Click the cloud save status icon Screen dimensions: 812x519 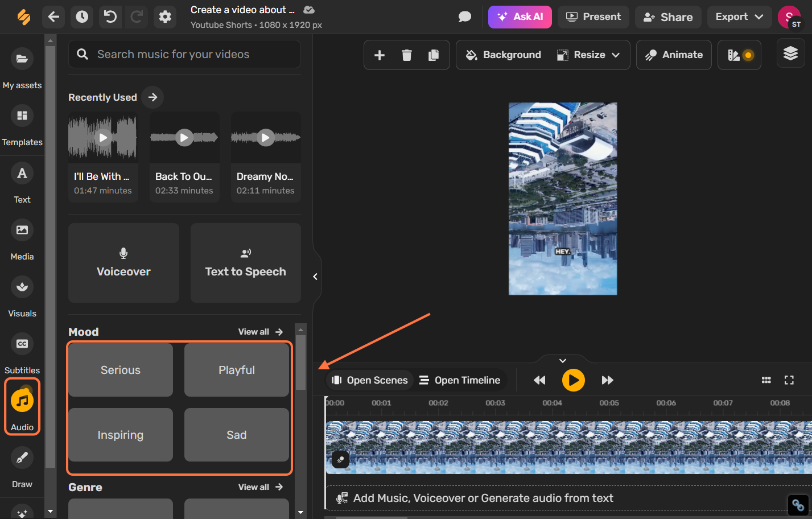click(x=309, y=10)
